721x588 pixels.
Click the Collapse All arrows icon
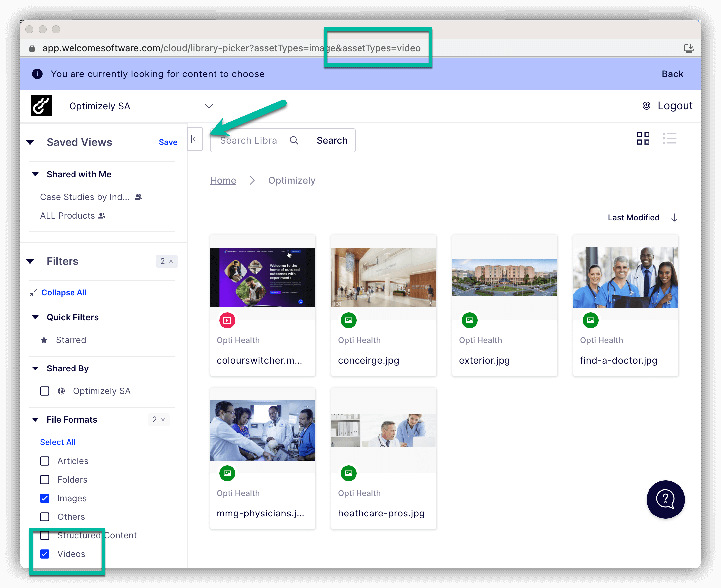coord(33,292)
